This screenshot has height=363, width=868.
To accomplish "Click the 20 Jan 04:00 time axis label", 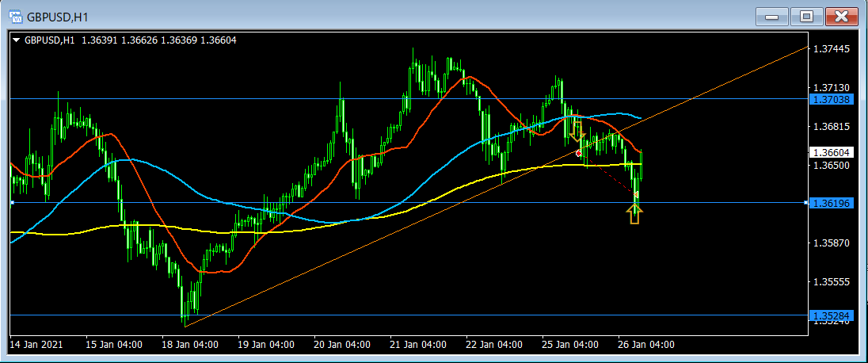I will pos(342,345).
